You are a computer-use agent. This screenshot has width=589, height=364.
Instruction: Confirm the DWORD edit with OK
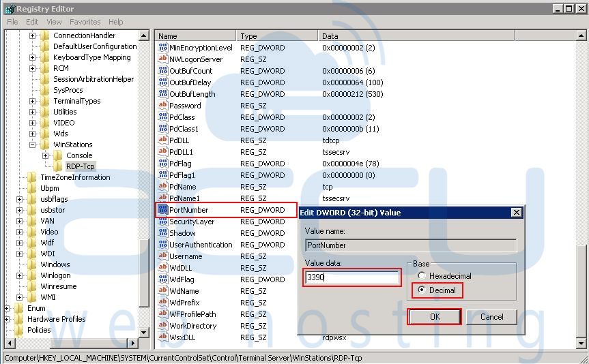point(435,317)
